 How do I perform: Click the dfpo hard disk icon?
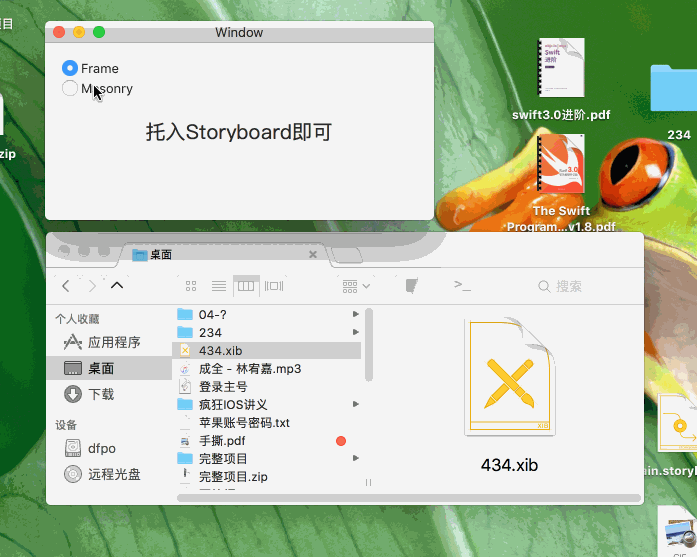pyautogui.click(x=73, y=448)
